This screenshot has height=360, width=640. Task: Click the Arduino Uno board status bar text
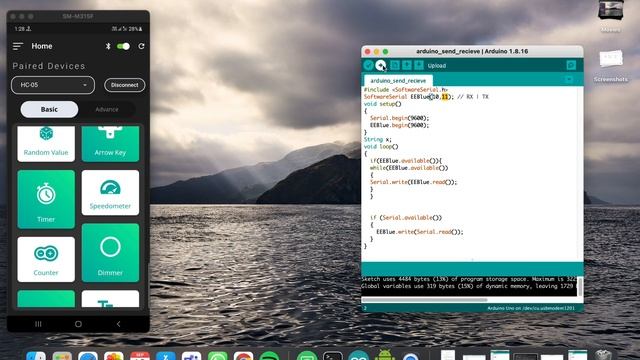click(531, 308)
